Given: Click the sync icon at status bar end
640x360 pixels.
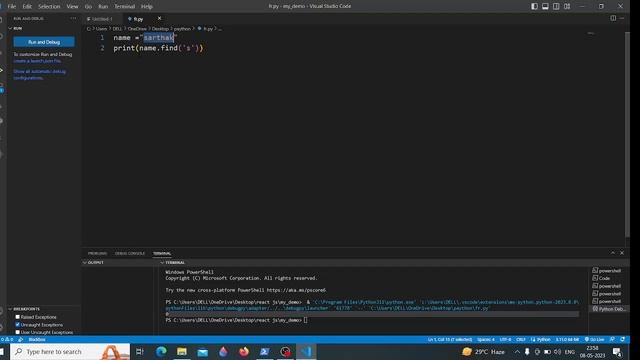Looking at the screenshot, I should pos(622,340).
